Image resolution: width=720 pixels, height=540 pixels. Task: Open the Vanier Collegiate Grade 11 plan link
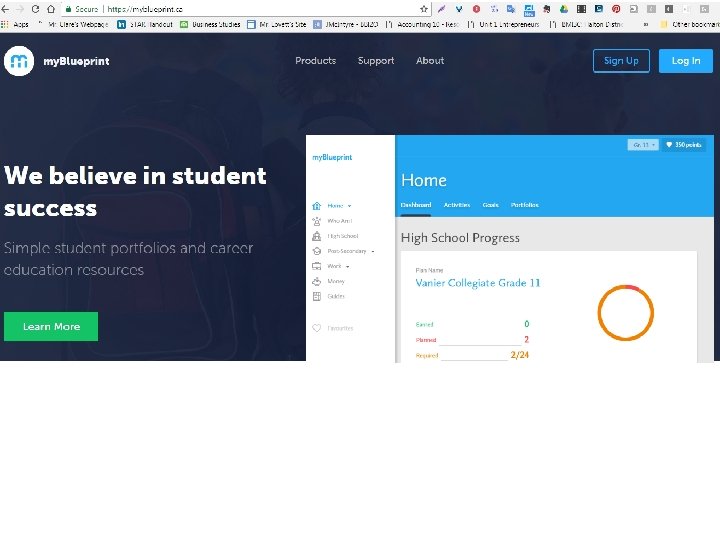coord(478,283)
